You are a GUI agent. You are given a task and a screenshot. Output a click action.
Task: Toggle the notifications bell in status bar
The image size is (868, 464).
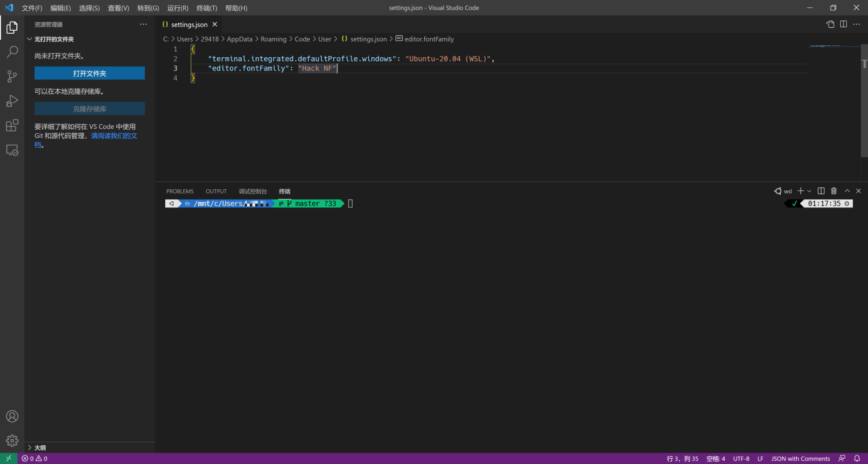(857, 459)
